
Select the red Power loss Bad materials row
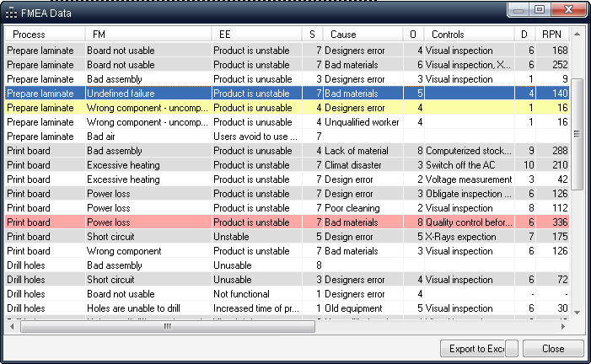pos(253,222)
